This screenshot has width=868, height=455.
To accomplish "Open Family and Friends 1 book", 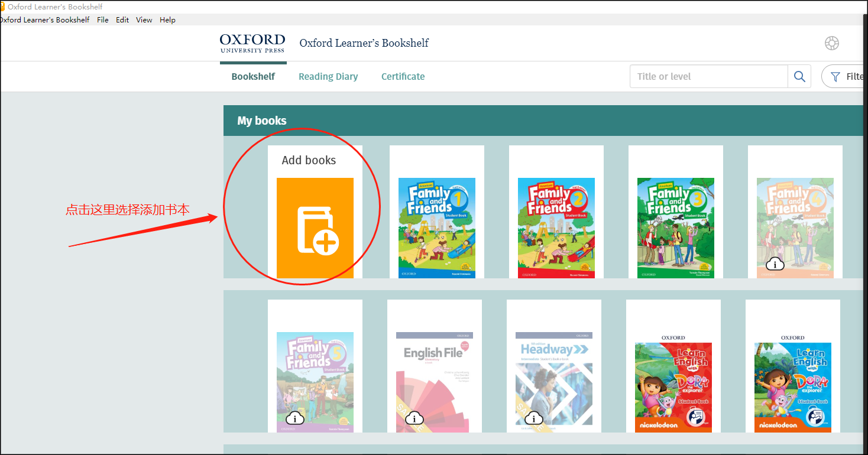I will pos(437,228).
